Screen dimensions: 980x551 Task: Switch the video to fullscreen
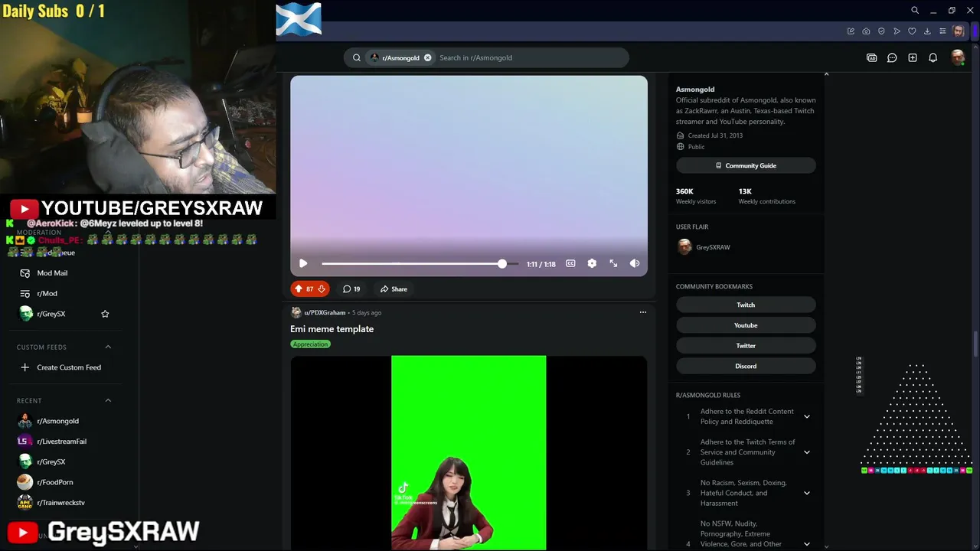tap(613, 263)
